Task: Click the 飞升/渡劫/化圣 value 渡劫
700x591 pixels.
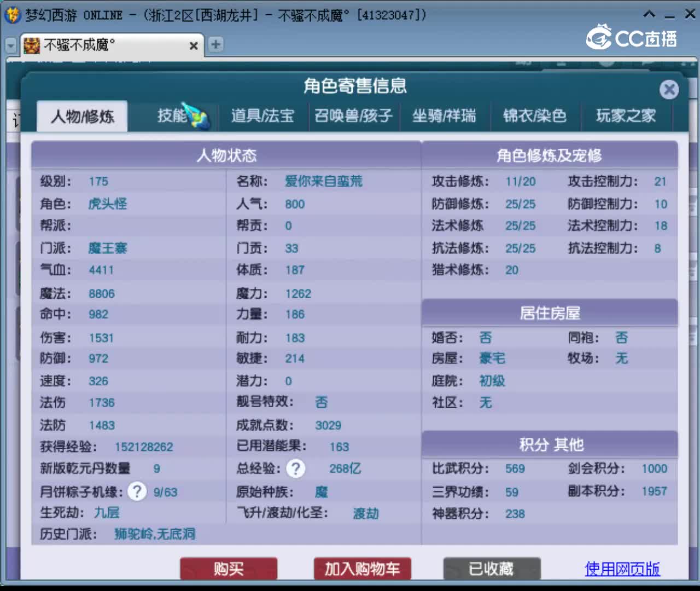Action: click(x=366, y=513)
